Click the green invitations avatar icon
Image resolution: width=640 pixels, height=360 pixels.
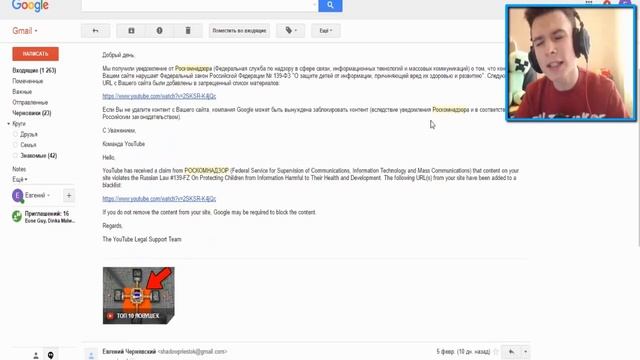[x=17, y=216]
